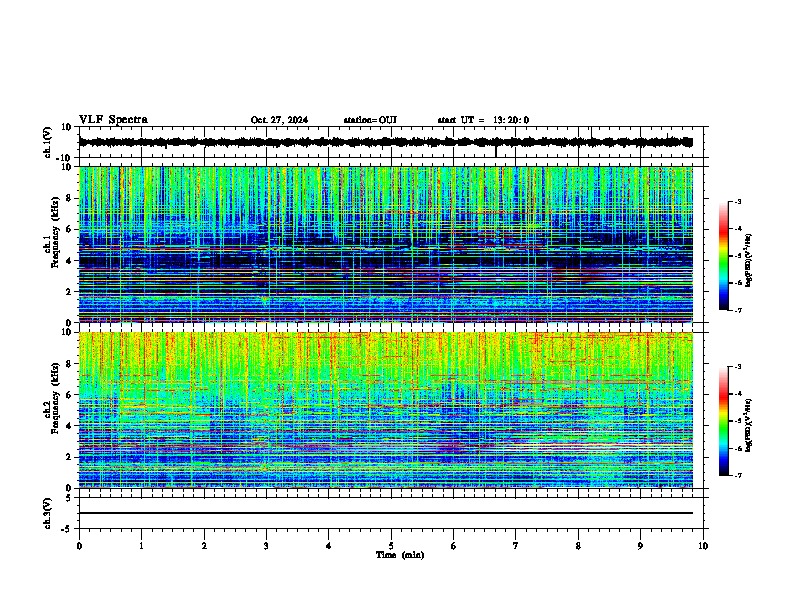The width and height of the screenshot is (792, 612).
Task: Click the "-7" tick on ch.2 color bar
Action: tap(737, 475)
